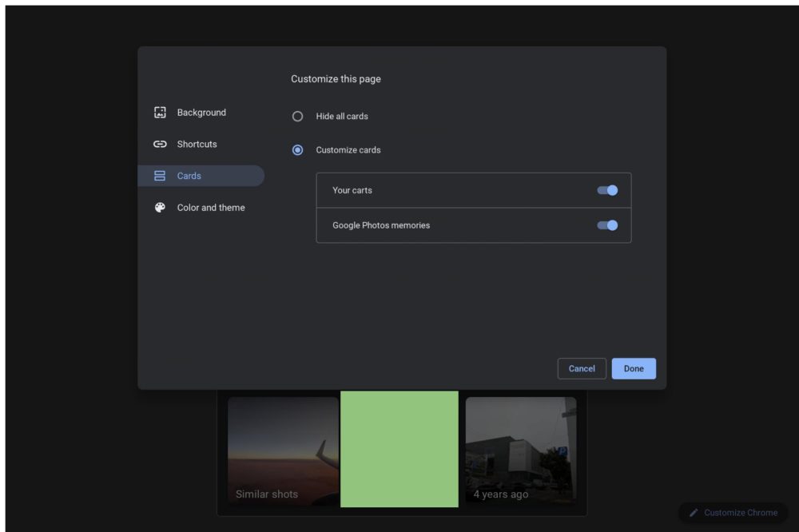Click the Customize Chrome button text
The width and height of the screenshot is (799, 532).
(x=741, y=513)
